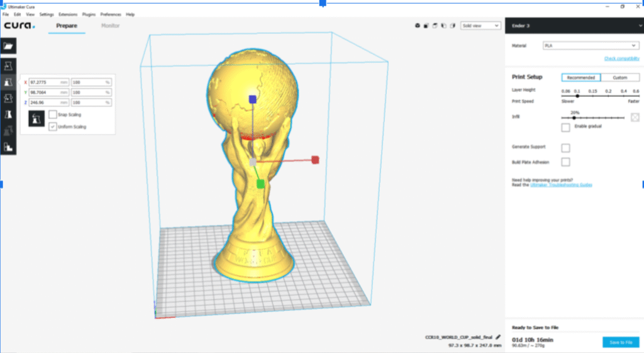Select the Mirror tool in the left toolbar

coord(8,115)
